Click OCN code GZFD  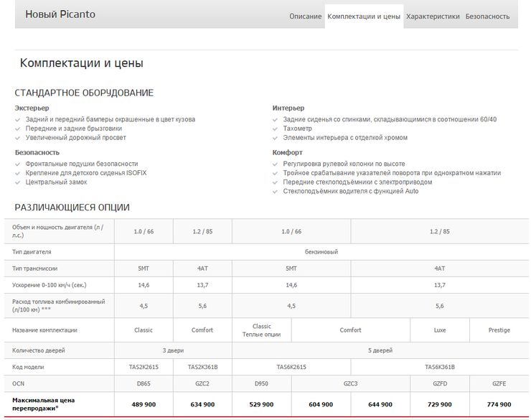point(440,384)
